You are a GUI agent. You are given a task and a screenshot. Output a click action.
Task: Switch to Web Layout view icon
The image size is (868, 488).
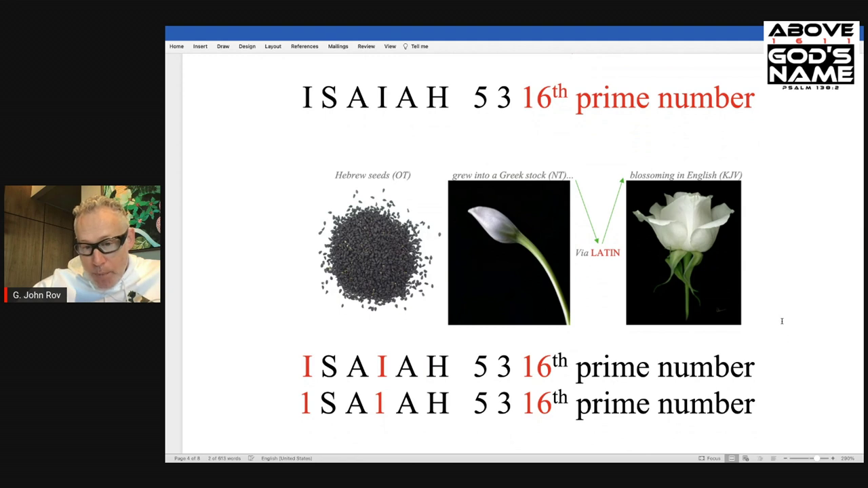(745, 458)
